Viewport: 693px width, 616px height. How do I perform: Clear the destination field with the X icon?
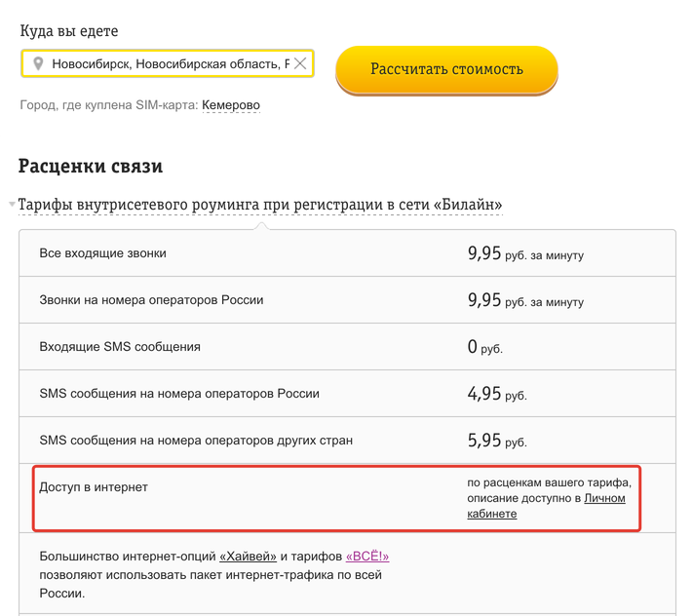tap(300, 63)
